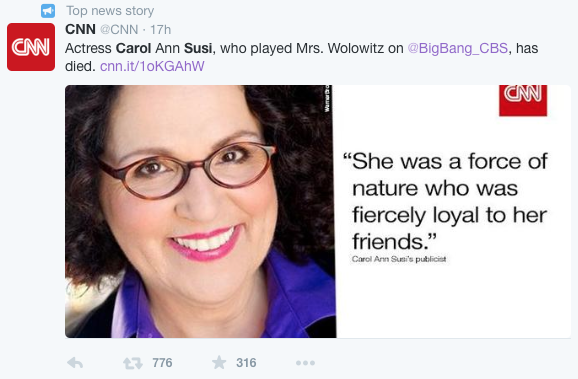Viewport: 578px width, 379px height.
Task: Open the photo of the smiling woman
Action: (201, 211)
